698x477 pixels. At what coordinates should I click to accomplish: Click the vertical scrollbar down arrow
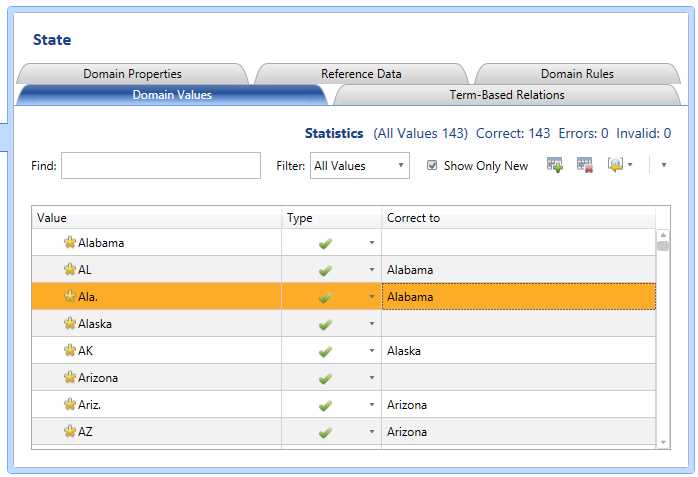click(662, 442)
